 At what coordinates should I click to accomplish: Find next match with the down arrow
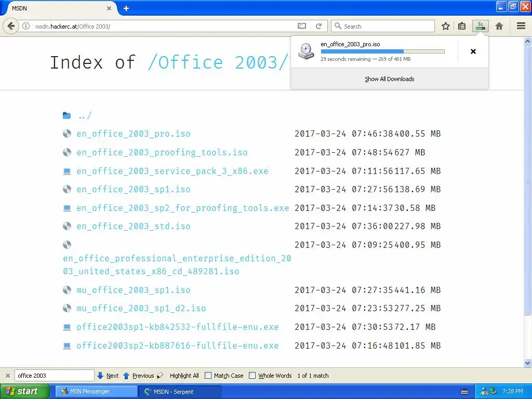coord(100,376)
